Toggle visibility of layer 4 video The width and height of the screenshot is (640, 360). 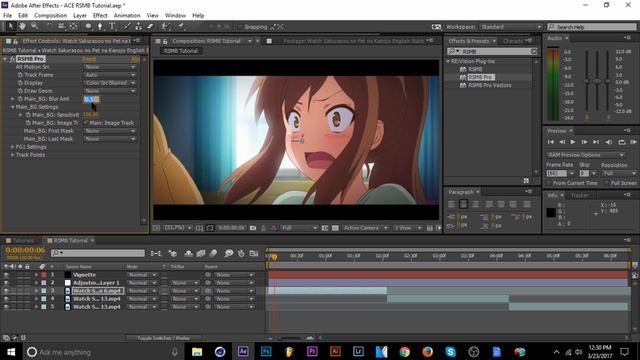[x=6, y=299]
